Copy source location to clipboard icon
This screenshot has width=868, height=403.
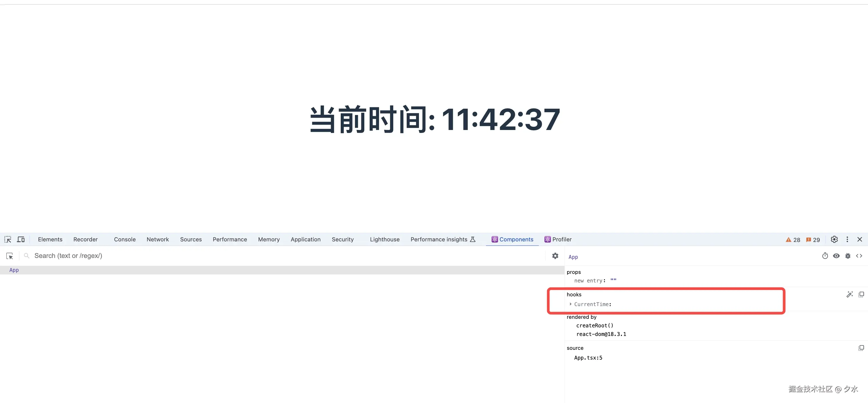[861, 348]
